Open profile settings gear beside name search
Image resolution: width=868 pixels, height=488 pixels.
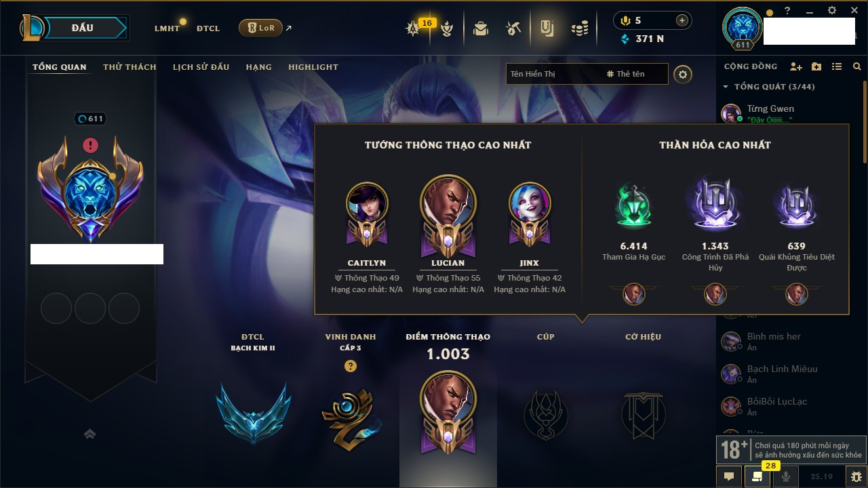tap(683, 75)
